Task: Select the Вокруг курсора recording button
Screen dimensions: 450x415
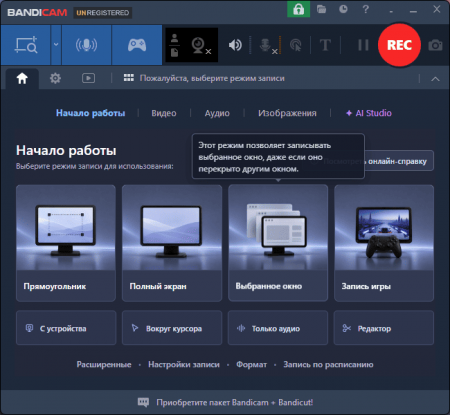Action: point(172,328)
